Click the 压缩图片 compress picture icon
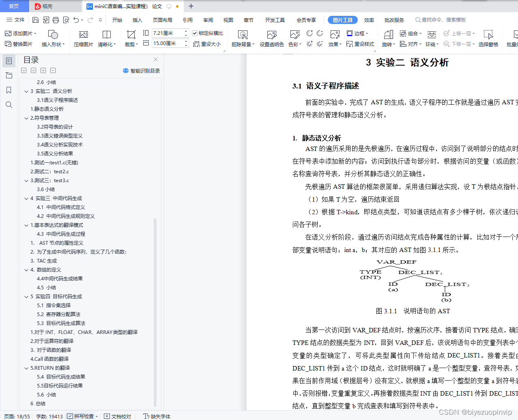 tap(83, 39)
